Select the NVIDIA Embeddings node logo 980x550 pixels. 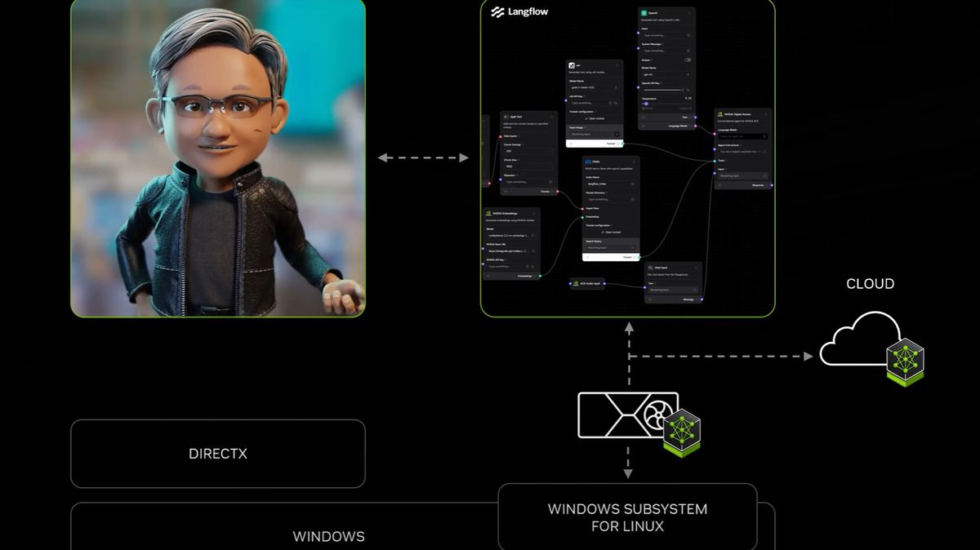(488, 213)
